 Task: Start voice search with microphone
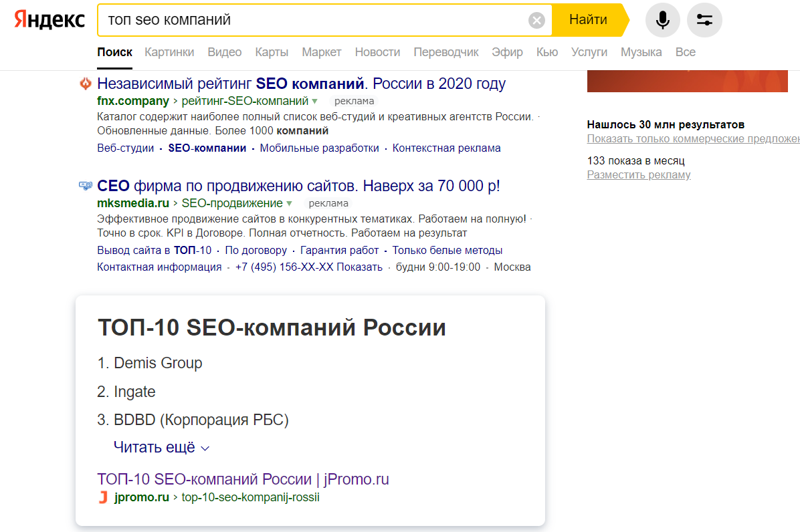pyautogui.click(x=662, y=20)
